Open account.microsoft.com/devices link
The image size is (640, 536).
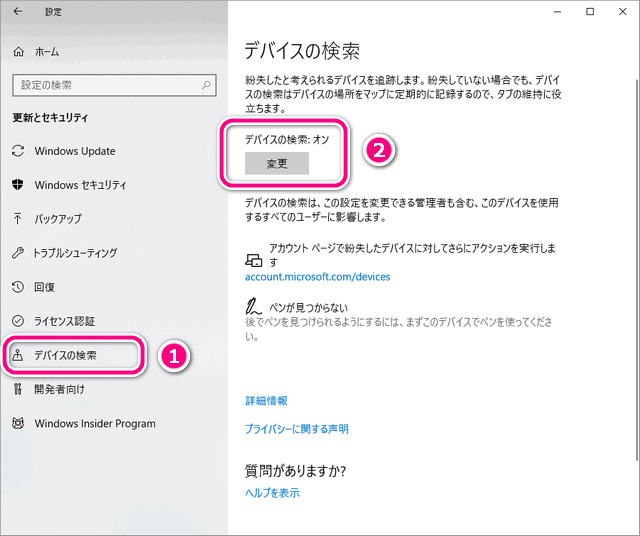point(318,276)
